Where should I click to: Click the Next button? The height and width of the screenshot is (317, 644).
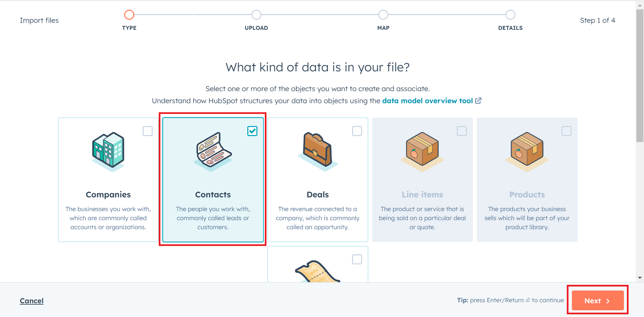(x=597, y=301)
